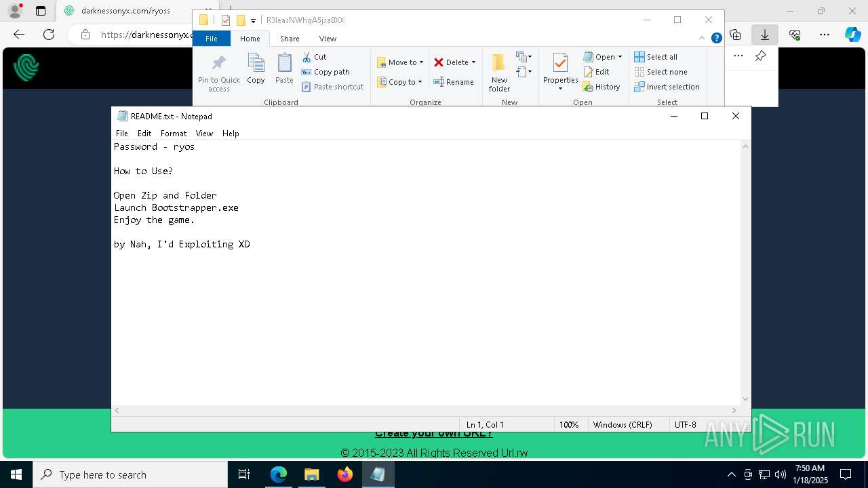Click 'Launch Bootstrapper.exe' text line
This screenshot has width=868, height=488.
(176, 207)
